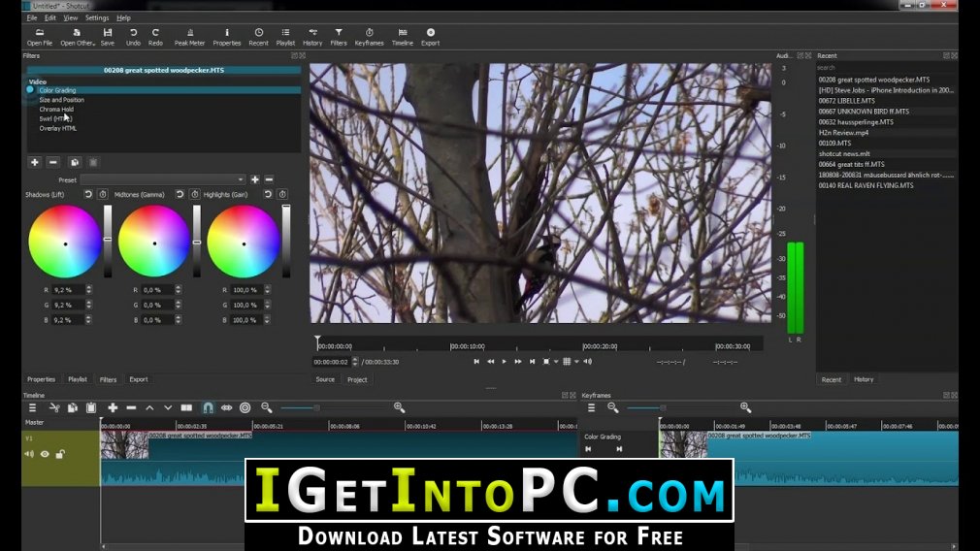Switch to the Project player tab
The width and height of the screenshot is (980, 551).
click(357, 380)
